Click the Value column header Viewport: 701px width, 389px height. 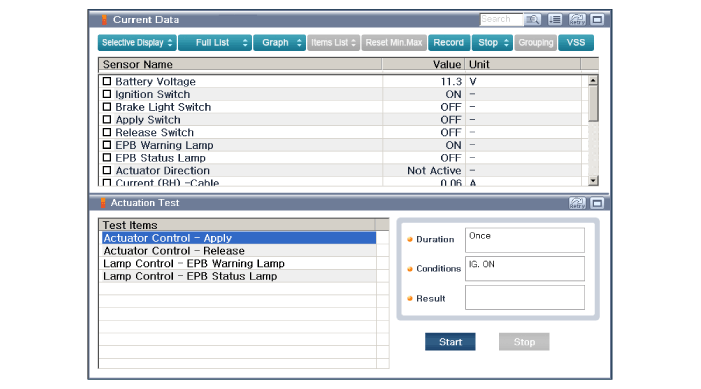423,64
